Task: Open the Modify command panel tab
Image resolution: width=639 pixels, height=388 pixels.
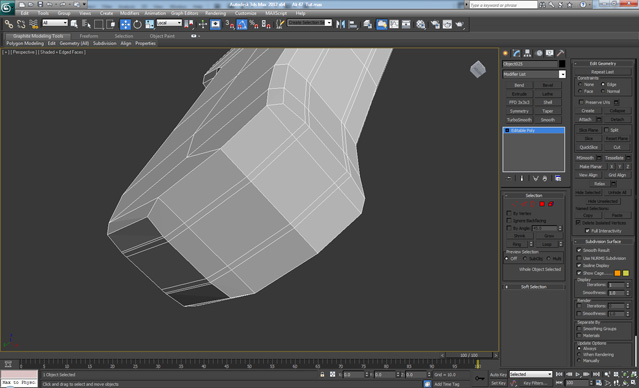Action: 516,53
